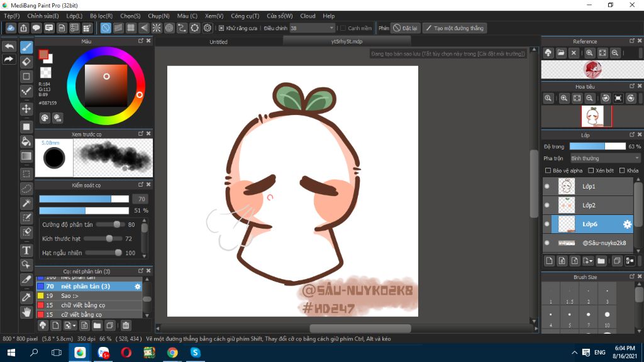Switch to the Untitled canvas tab
Screen dimensions: 644x362
218,42
